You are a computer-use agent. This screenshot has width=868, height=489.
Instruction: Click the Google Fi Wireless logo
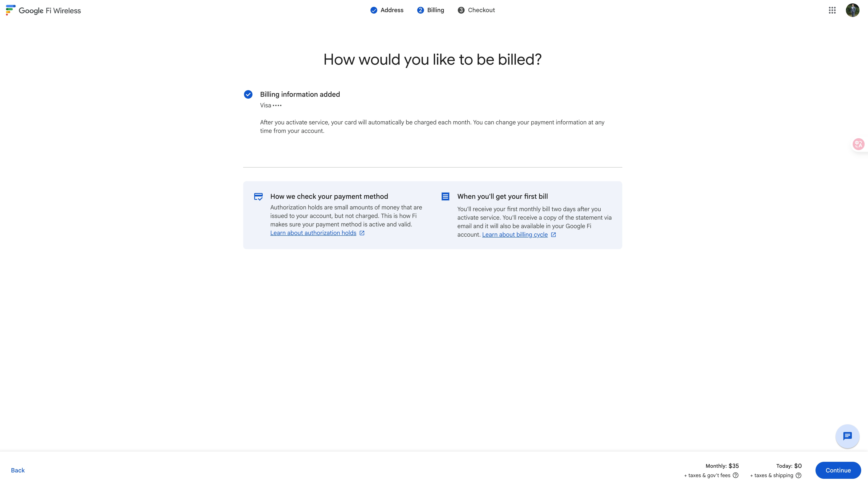point(44,10)
